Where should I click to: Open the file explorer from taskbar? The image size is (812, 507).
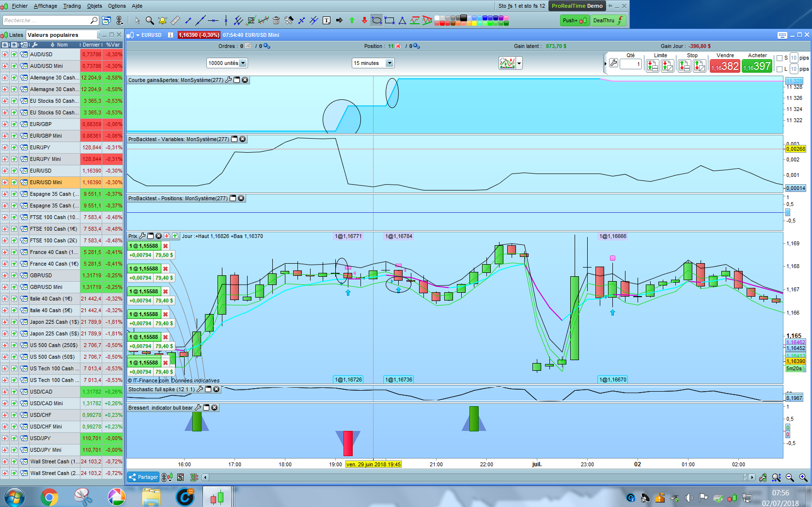pos(151,497)
